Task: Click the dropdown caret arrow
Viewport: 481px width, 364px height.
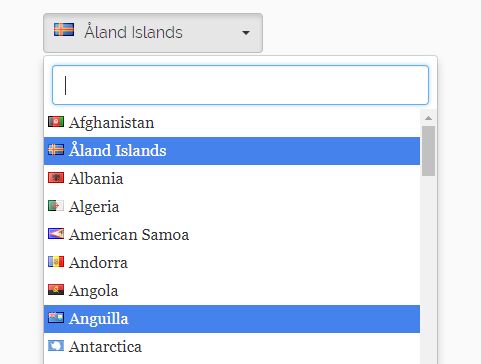Action: click(246, 33)
